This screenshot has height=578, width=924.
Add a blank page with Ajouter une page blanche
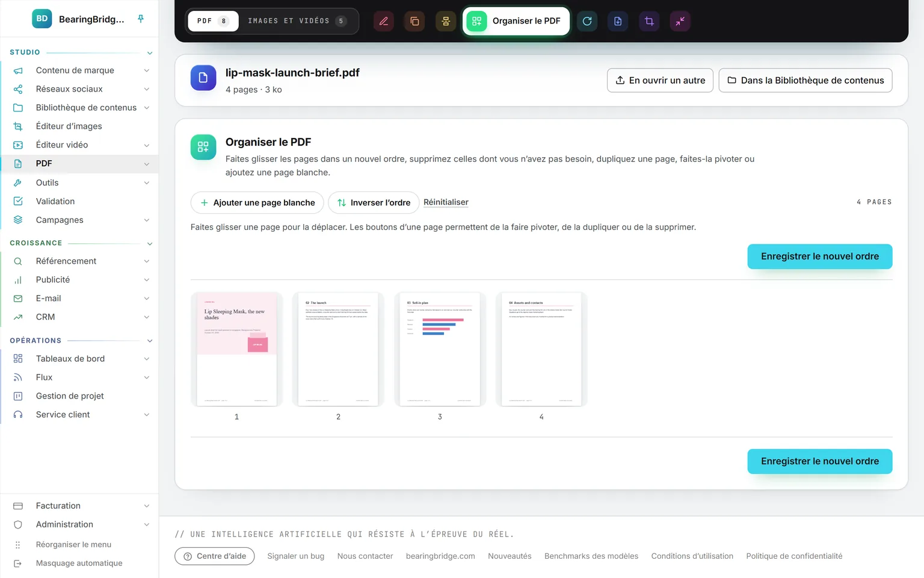(257, 202)
